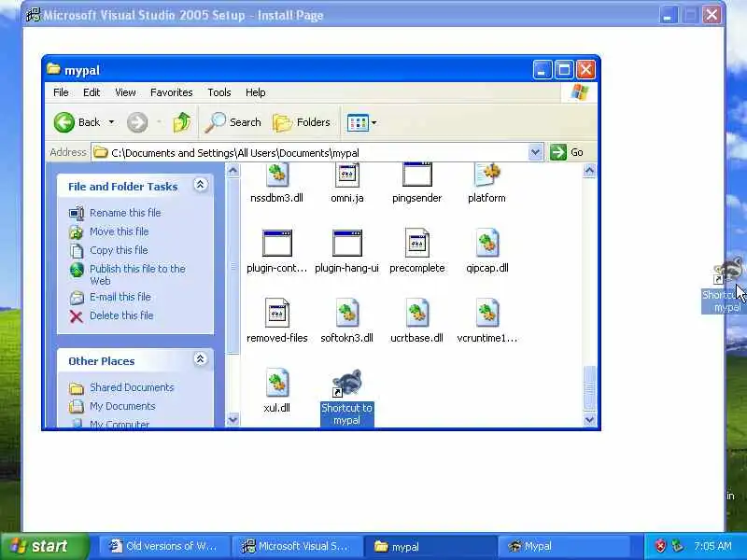The height and width of the screenshot is (560, 747).
Task: Collapse the File and Folder Tasks panel
Action: click(200, 185)
